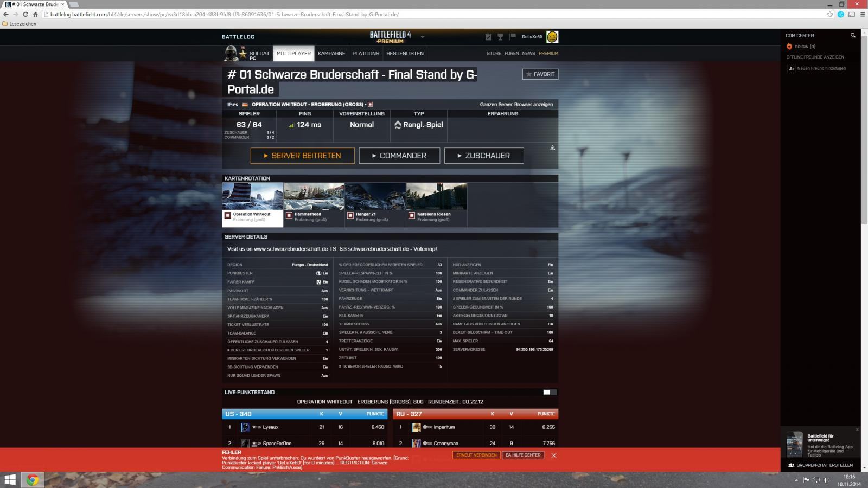Image resolution: width=868 pixels, height=488 pixels.
Task: Open the trophy awards icon in the header
Action: (500, 37)
